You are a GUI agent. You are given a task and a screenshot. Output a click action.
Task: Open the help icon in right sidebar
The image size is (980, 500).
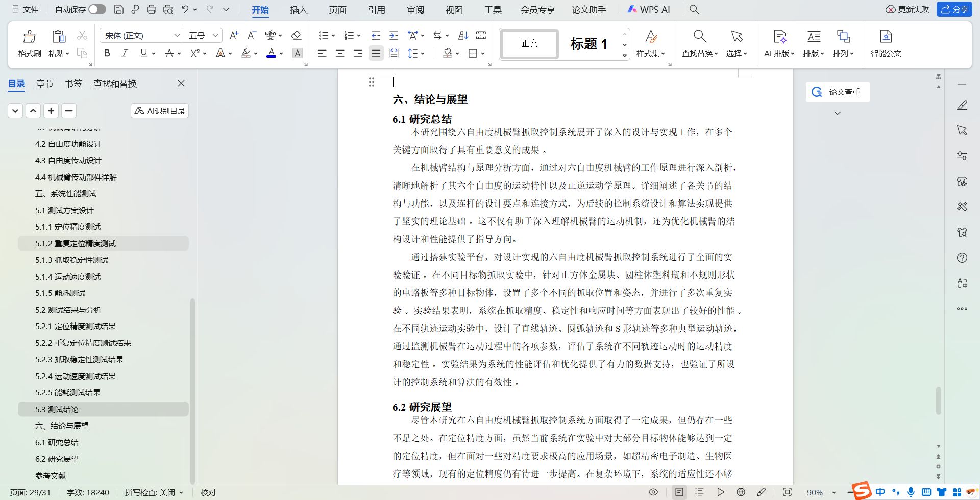(962, 258)
